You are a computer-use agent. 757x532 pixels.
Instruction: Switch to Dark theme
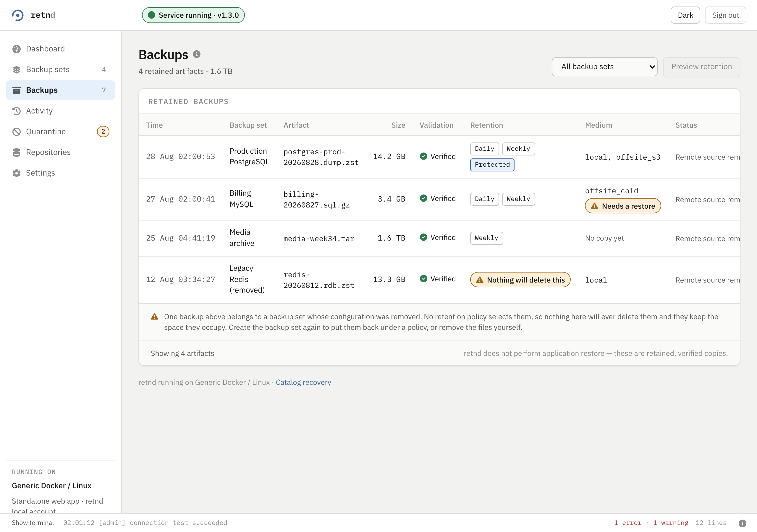(x=685, y=15)
